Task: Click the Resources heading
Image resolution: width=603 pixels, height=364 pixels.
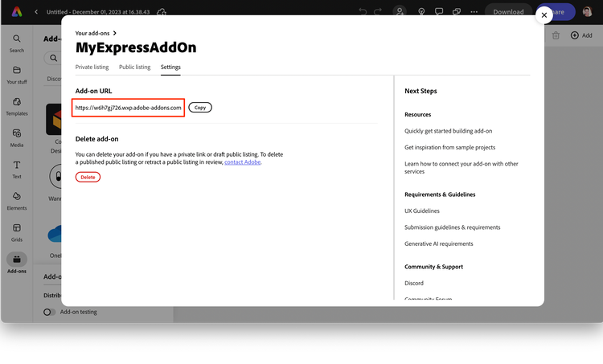Action: coord(417,115)
